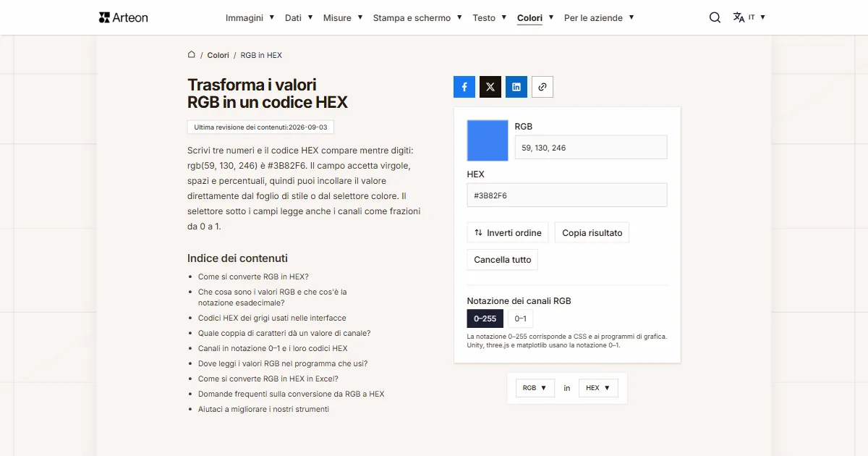Switch to 0–1 channel notation
Viewport: 868px width, 456px height.
coord(520,318)
